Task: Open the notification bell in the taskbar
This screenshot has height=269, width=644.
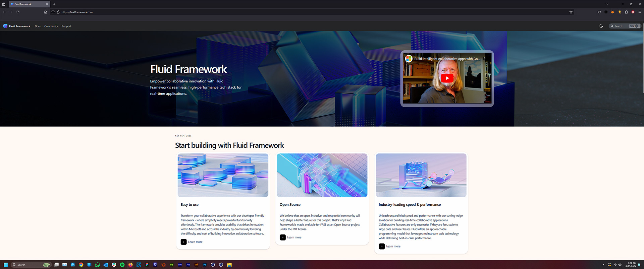Action: pos(639,265)
